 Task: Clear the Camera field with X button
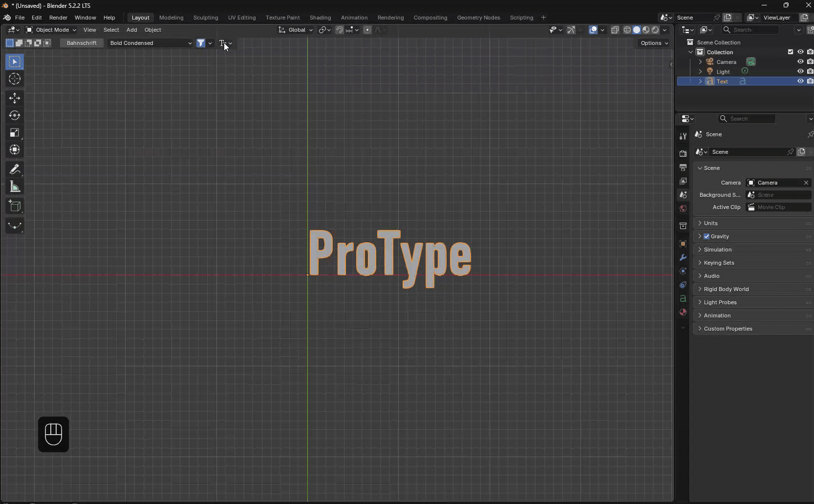(806, 183)
